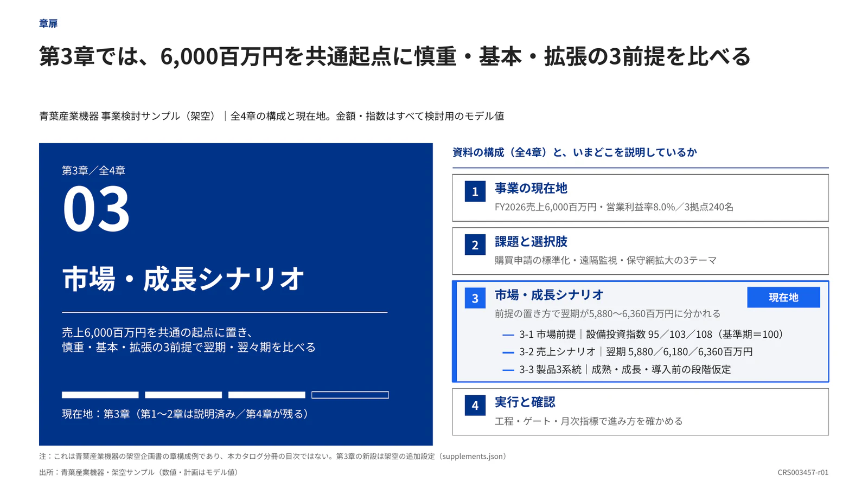Click the "章扉" label above the title
868x488 pixels.
pos(48,23)
